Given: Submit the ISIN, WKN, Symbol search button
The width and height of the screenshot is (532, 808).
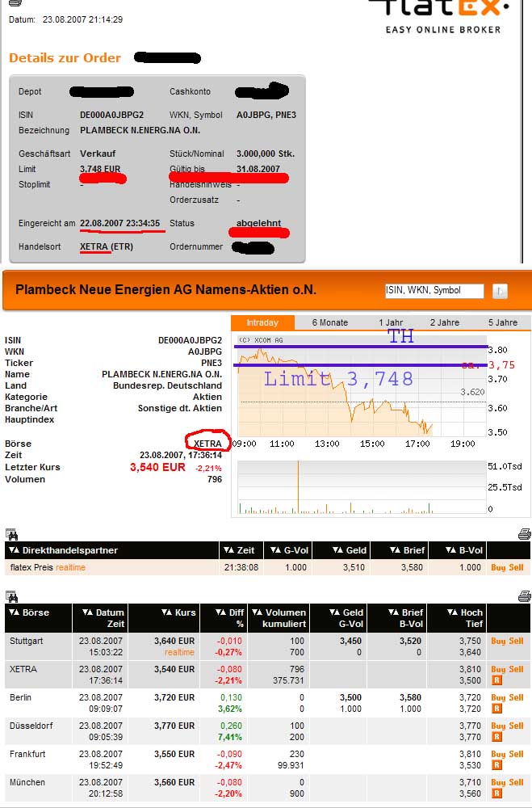Looking at the screenshot, I should tap(500, 291).
